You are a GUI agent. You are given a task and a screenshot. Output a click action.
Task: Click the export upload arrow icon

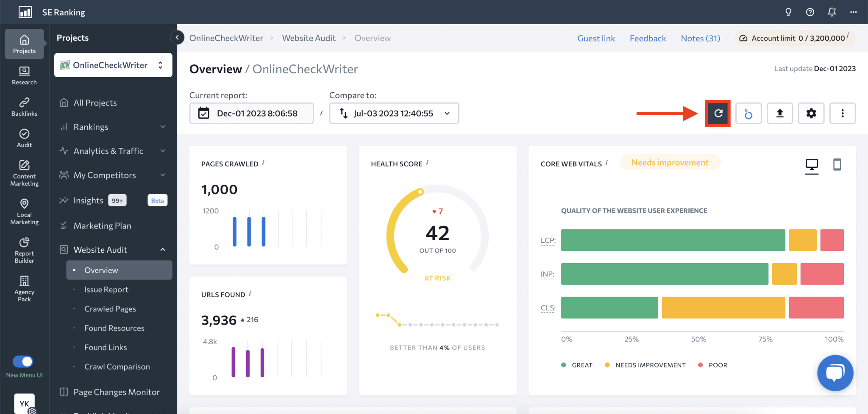[780, 113]
